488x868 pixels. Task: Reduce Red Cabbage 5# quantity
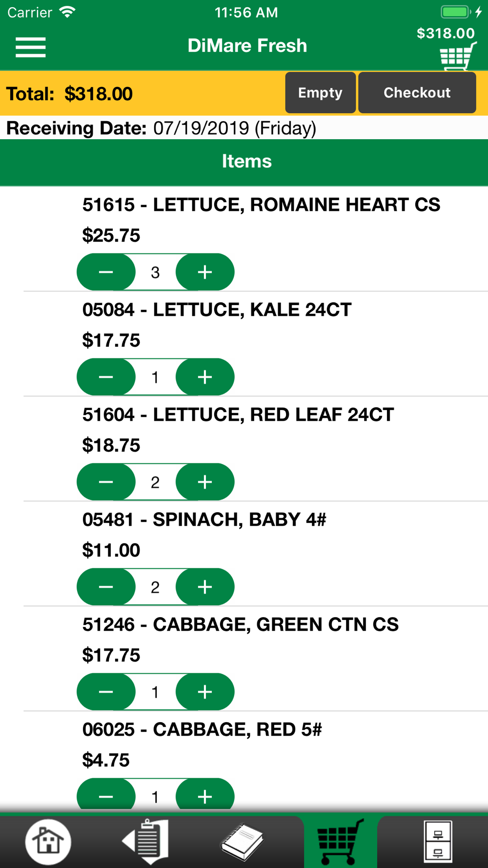[106, 796]
